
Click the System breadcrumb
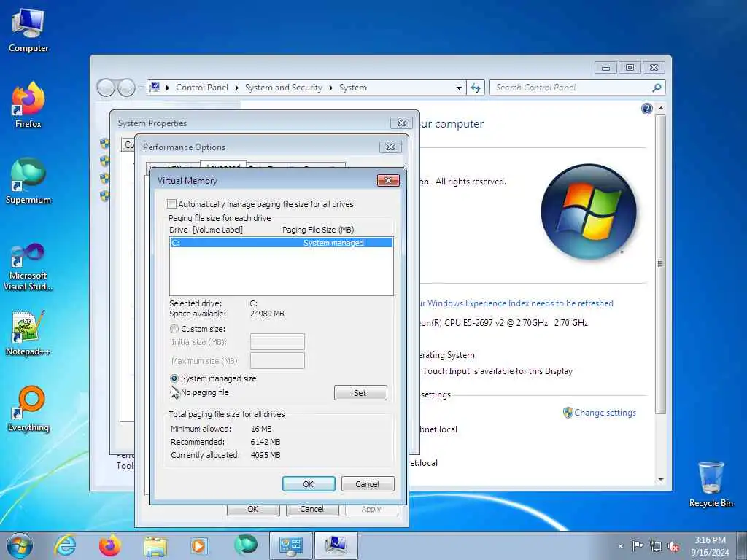point(353,87)
